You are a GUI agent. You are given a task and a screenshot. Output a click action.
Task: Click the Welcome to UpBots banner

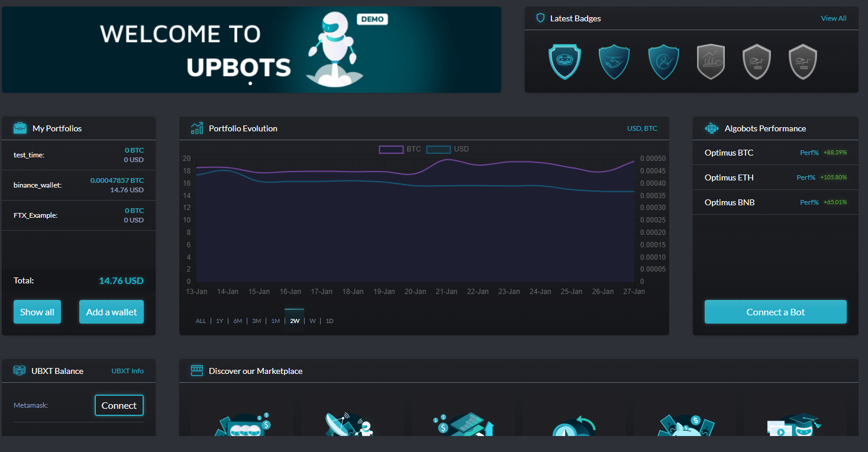(251, 50)
